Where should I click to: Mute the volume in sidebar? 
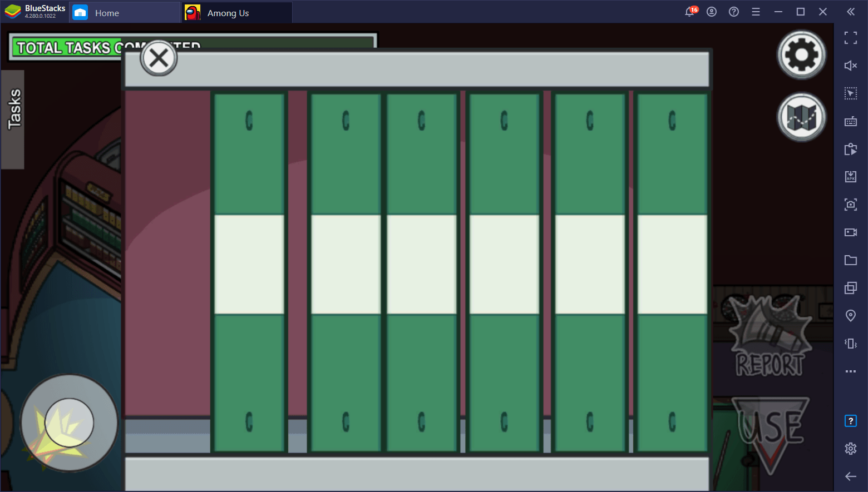(851, 66)
